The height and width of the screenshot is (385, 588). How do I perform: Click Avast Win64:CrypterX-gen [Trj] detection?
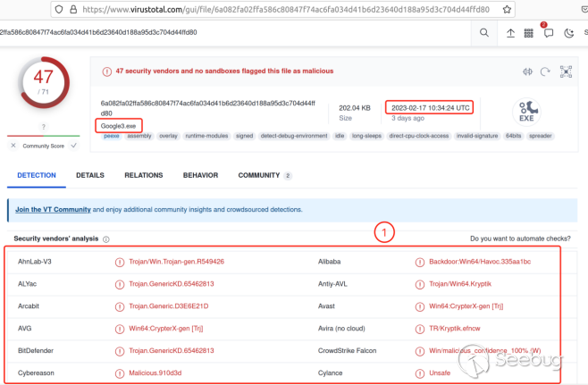tap(466, 306)
